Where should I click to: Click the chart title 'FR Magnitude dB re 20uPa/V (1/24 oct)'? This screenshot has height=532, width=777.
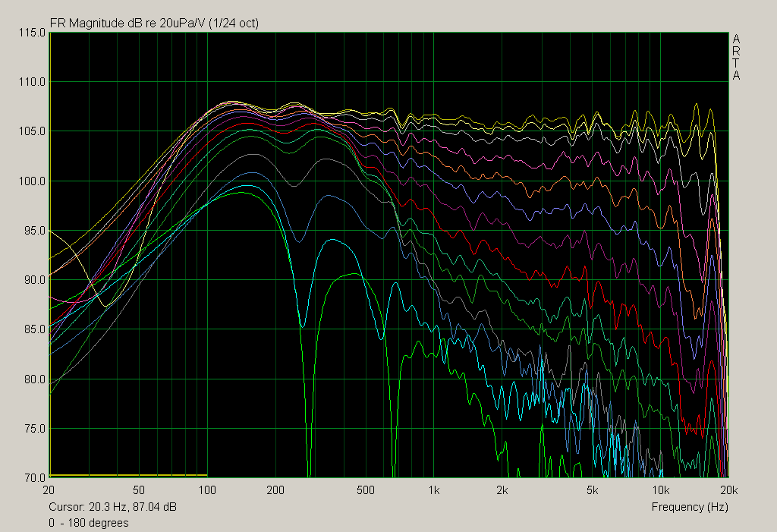point(154,24)
